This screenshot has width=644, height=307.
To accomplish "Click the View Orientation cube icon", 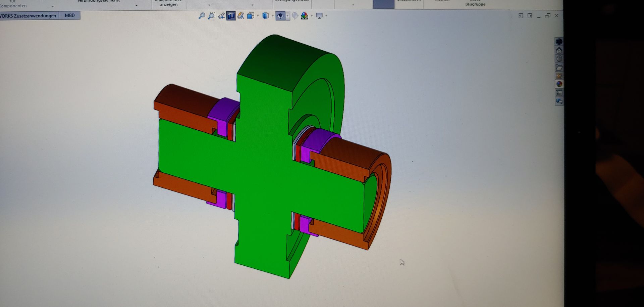I will [251, 16].
